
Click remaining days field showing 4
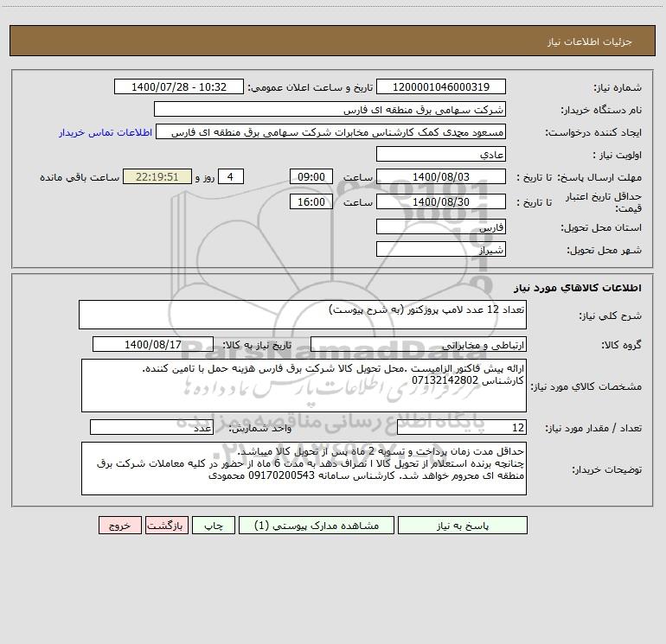coord(231,176)
